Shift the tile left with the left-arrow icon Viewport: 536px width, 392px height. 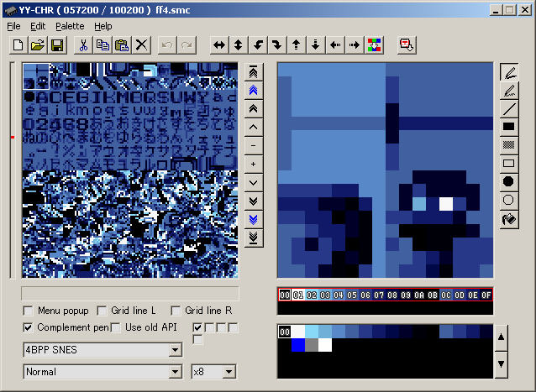tap(335, 45)
